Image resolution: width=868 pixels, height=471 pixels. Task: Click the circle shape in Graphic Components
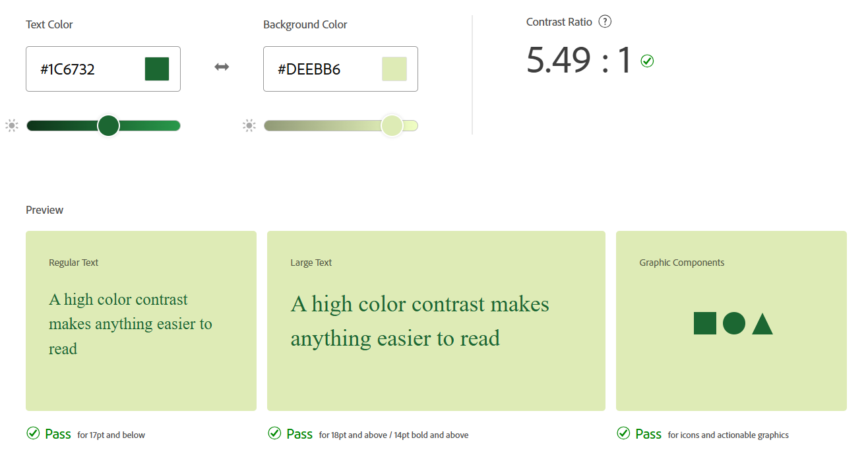tap(734, 323)
